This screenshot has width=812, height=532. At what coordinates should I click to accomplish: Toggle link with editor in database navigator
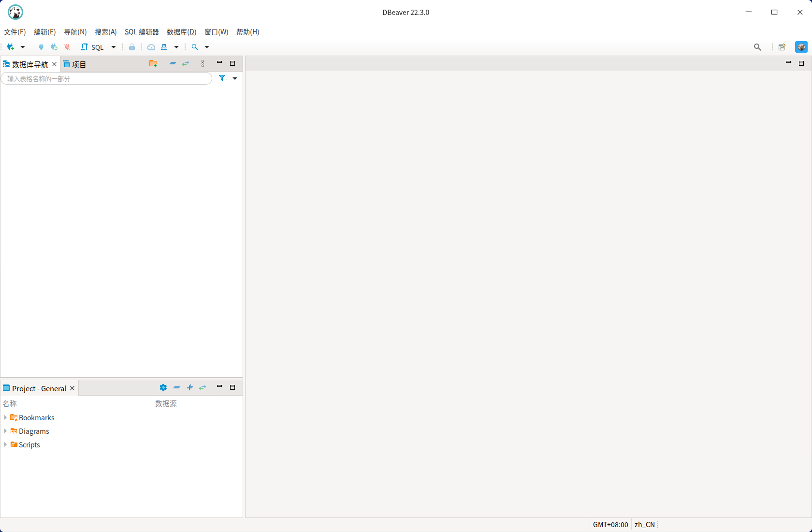186,63
